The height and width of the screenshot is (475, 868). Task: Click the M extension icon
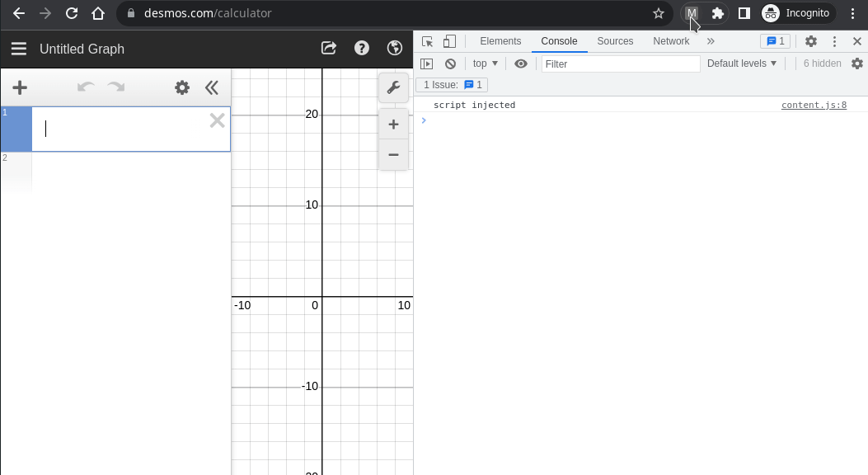tap(692, 13)
